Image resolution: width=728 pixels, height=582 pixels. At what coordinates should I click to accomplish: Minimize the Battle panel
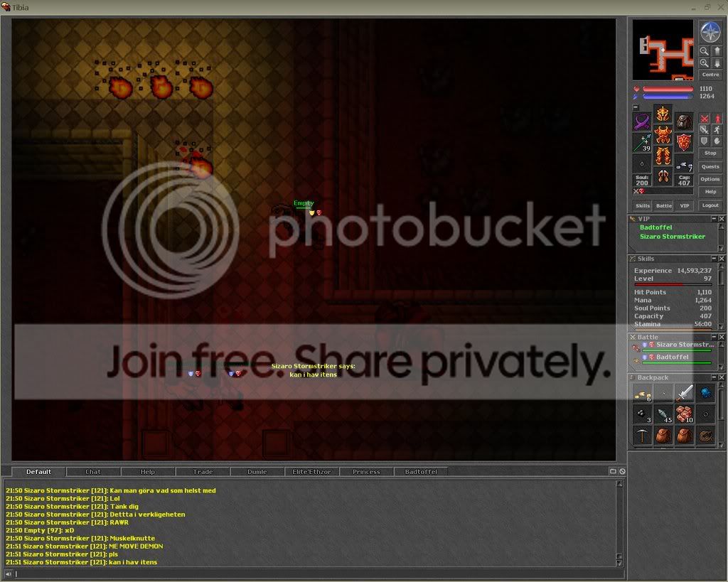point(714,337)
